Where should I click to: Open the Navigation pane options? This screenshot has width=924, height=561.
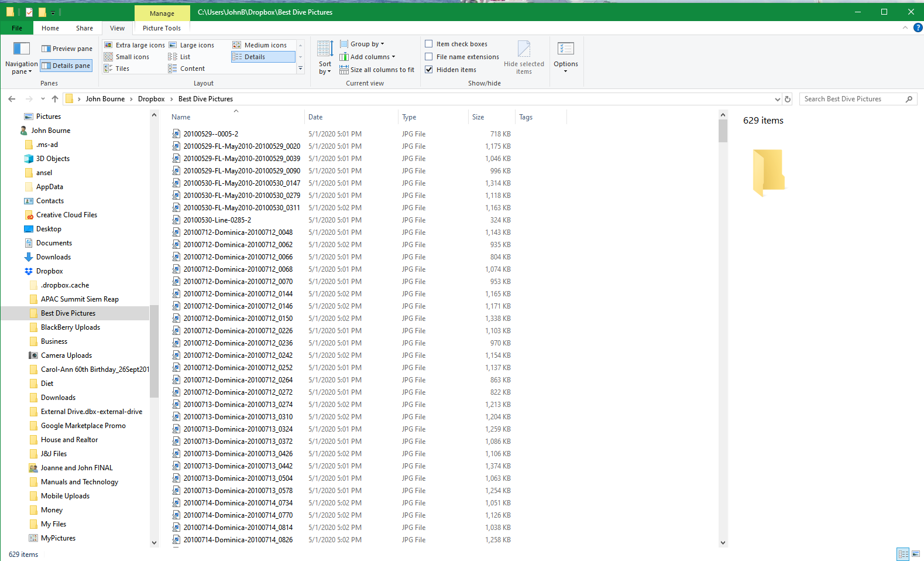point(21,58)
